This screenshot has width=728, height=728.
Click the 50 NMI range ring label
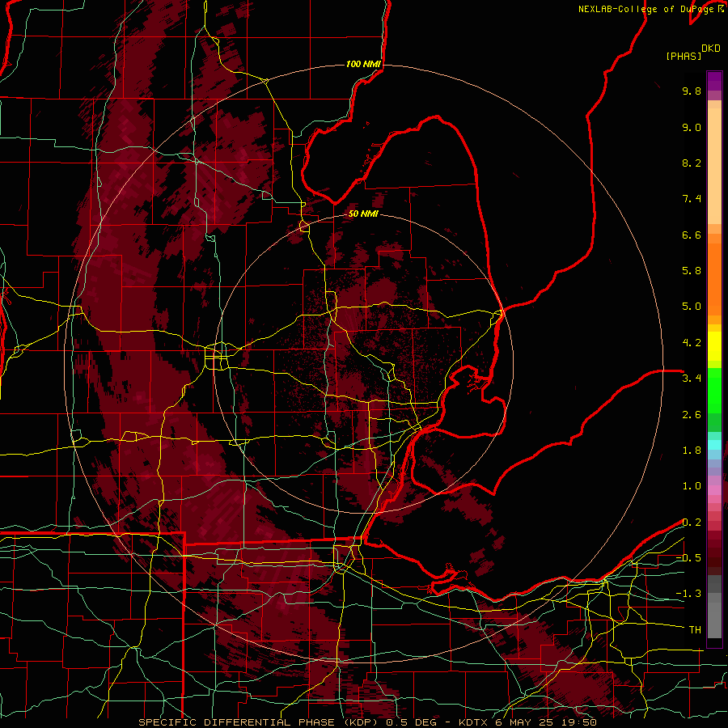click(363, 214)
